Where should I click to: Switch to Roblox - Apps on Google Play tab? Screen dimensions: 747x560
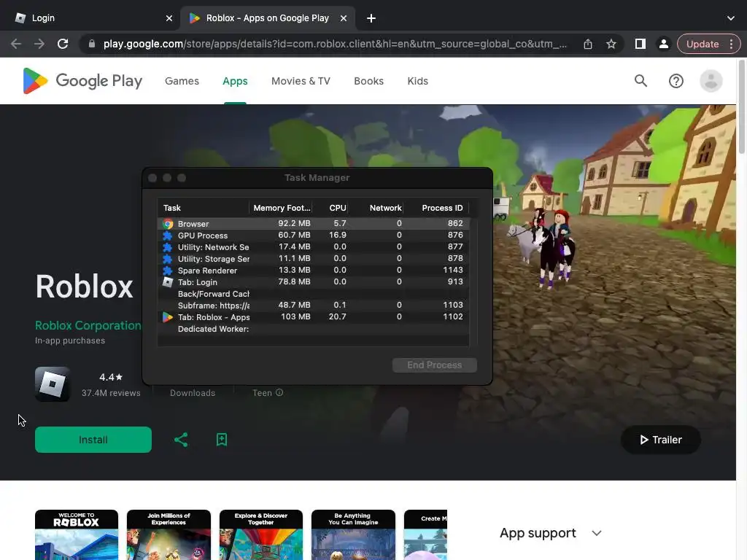coord(268,18)
